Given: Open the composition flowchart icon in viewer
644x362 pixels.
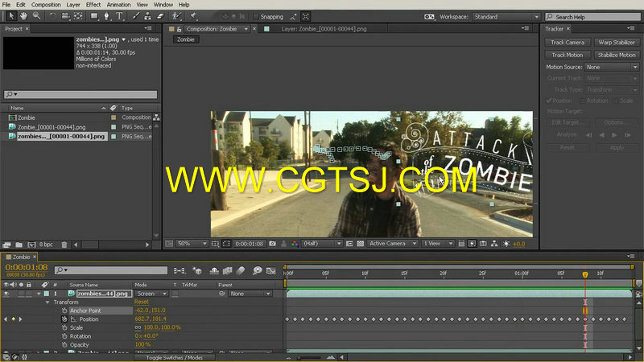Looking at the screenshot, I should pyautogui.click(x=494, y=244).
